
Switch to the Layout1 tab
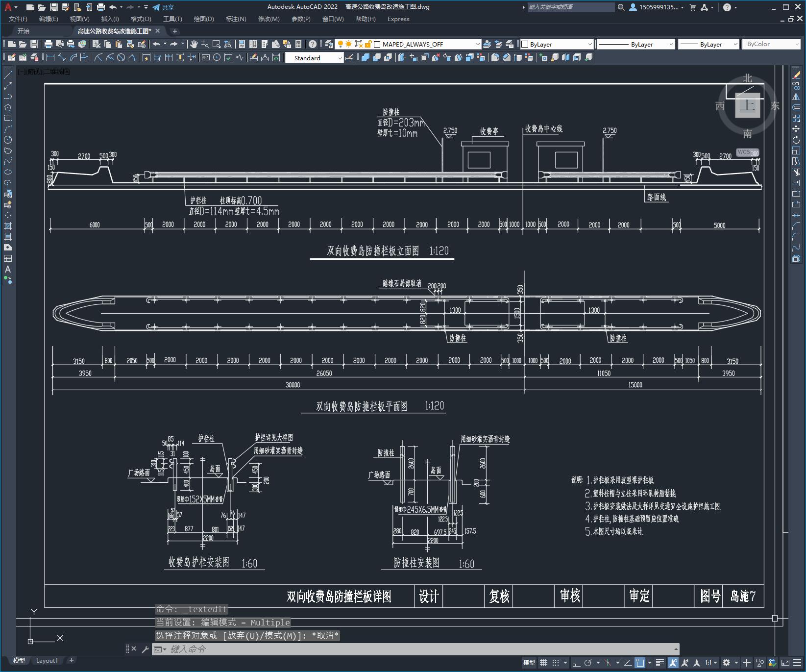47,660
